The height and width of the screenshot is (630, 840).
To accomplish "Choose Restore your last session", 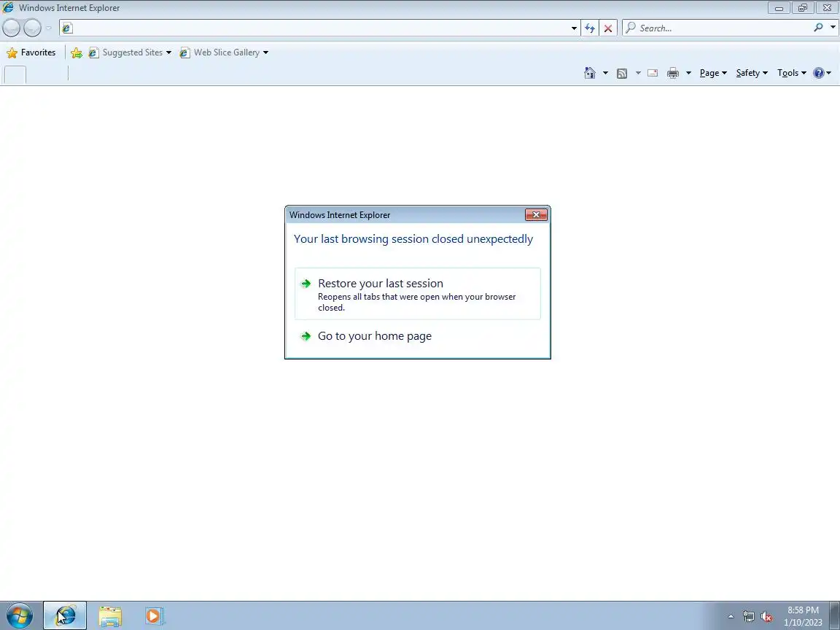I will click(418, 294).
